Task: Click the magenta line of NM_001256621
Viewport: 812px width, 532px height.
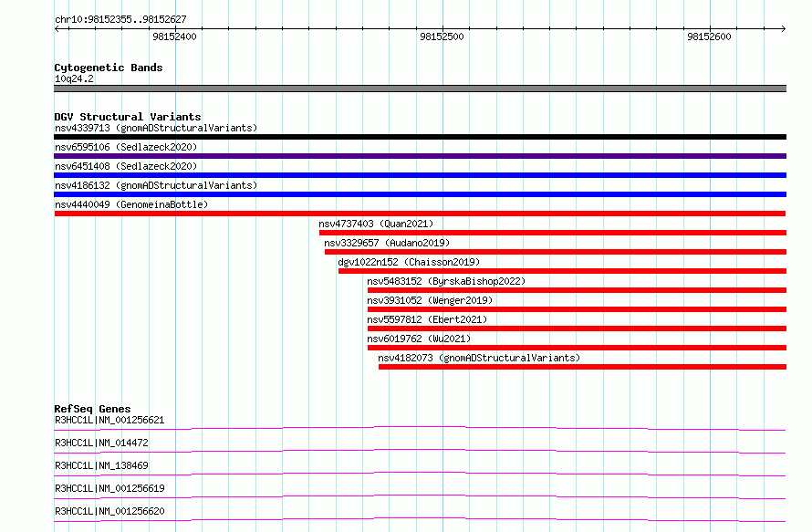Action: tap(420, 428)
